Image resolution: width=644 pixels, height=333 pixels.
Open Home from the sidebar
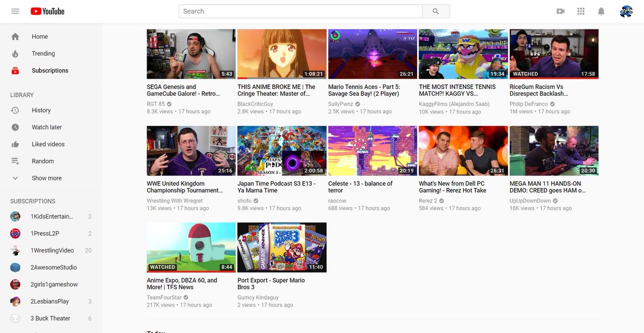point(51,37)
